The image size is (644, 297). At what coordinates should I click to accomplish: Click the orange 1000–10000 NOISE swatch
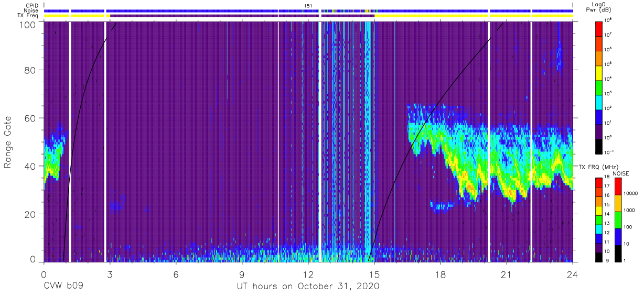(618, 203)
